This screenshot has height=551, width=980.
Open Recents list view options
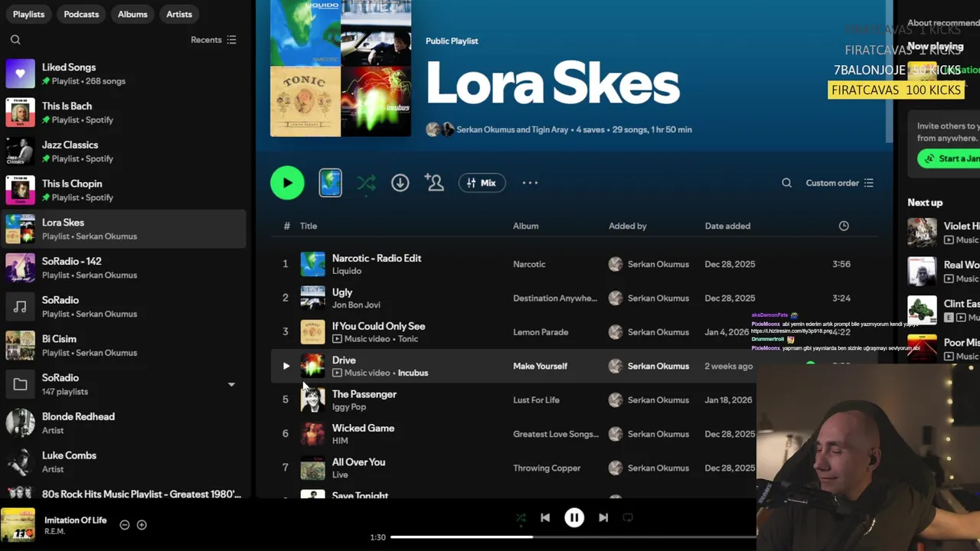(x=214, y=40)
